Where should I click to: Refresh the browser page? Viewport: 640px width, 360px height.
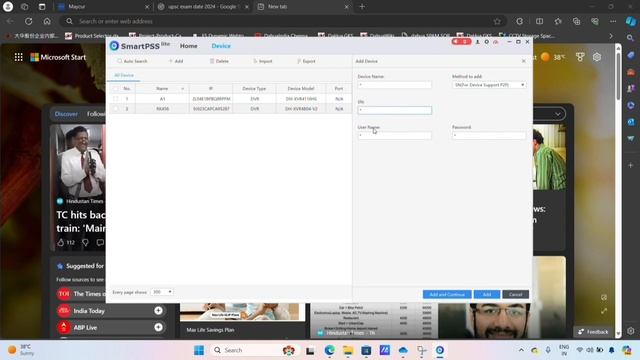point(28,21)
